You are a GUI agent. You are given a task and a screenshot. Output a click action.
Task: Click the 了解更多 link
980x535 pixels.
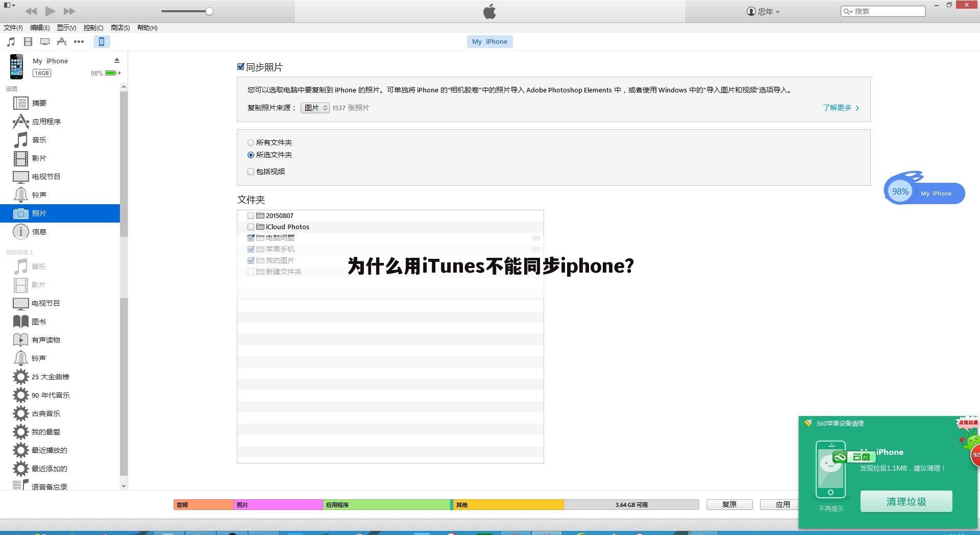(x=838, y=108)
